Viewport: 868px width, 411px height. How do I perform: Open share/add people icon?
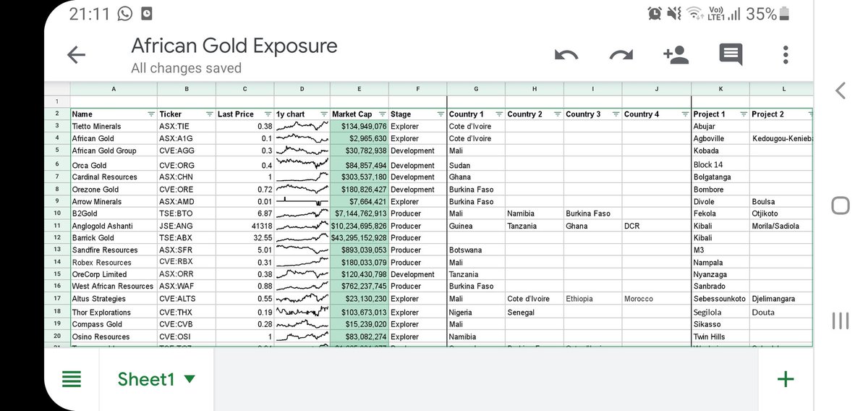(x=676, y=55)
